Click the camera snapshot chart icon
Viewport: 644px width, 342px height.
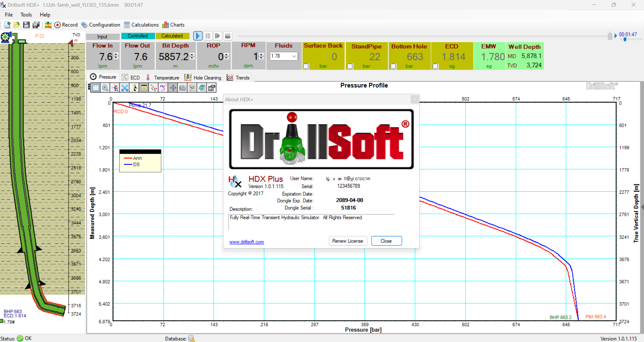pyautogui.click(x=183, y=88)
